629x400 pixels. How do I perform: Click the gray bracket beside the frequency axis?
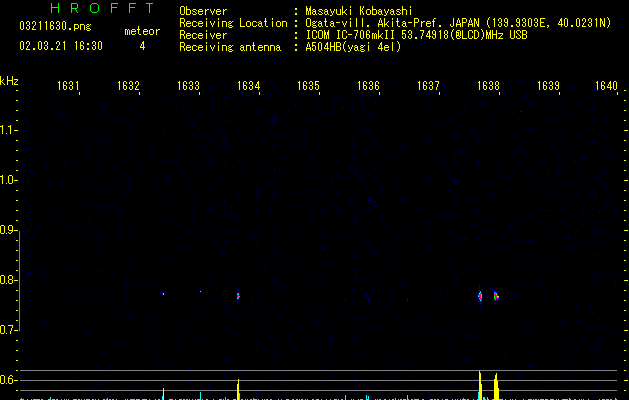(19, 280)
